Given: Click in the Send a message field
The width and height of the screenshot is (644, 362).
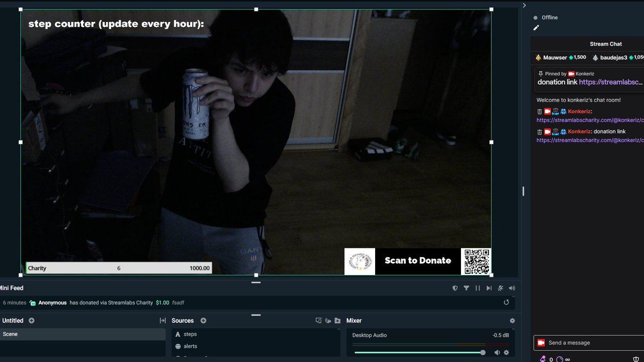Looking at the screenshot, I should (x=589, y=343).
